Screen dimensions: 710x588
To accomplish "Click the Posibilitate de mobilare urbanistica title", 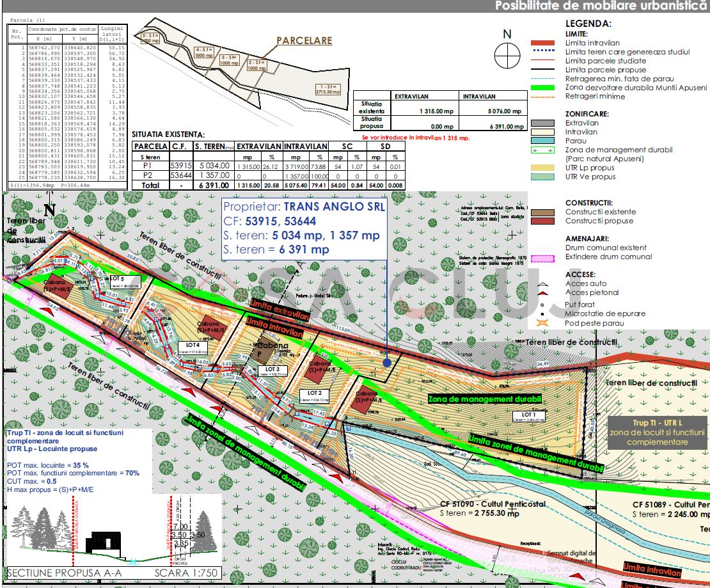I will coord(600,6).
